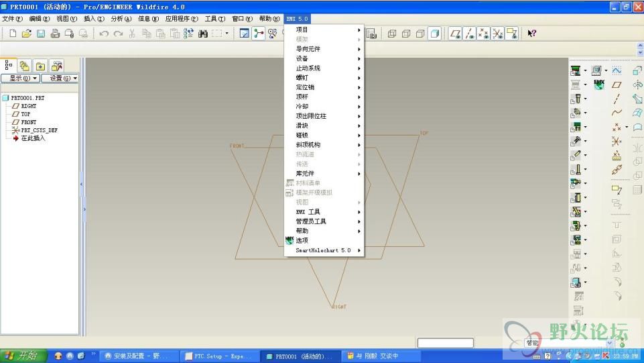The width and height of the screenshot is (644, 363).
Task: Click the extrude tool in right toolbar
Action: pyautogui.click(x=637, y=70)
